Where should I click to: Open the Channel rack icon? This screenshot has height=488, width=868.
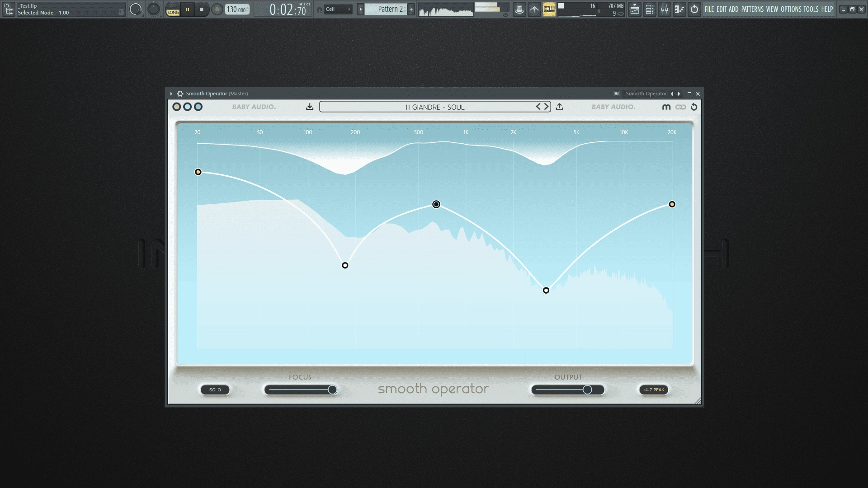pos(650,9)
